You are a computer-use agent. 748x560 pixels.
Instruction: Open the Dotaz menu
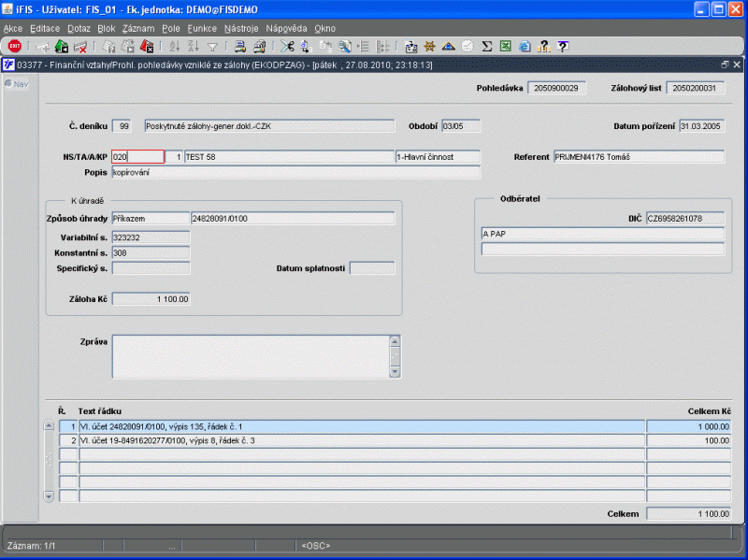[x=79, y=29]
